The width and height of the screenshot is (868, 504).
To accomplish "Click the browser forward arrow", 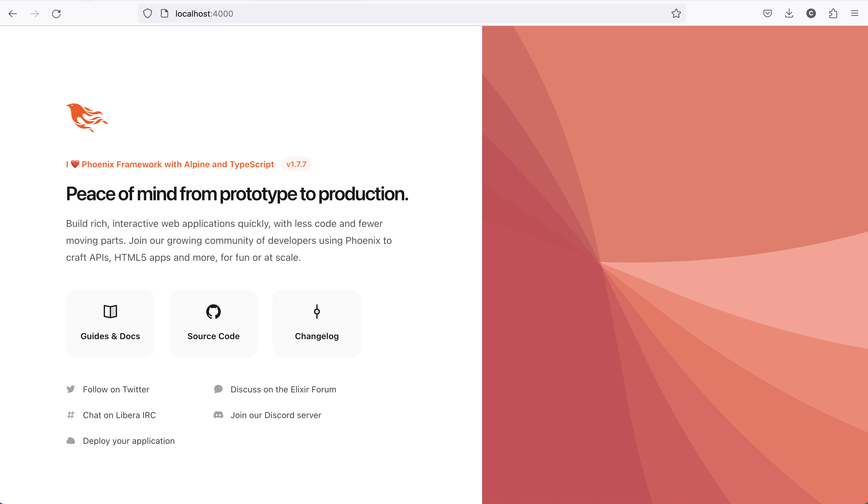I will click(34, 14).
